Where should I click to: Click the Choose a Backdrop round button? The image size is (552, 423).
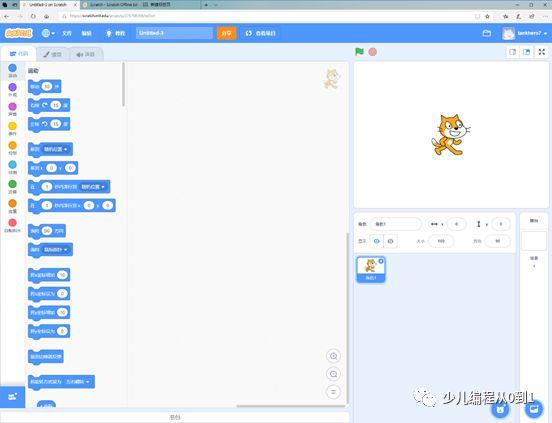coord(534,409)
